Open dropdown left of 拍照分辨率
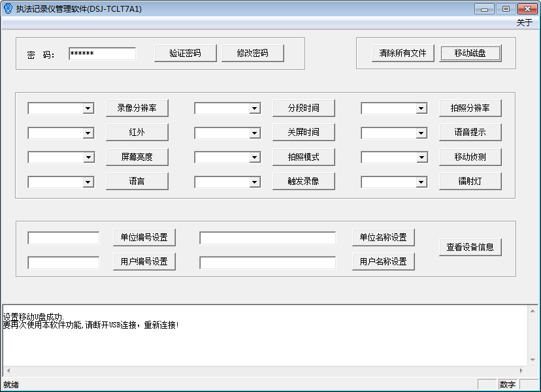 click(421, 108)
